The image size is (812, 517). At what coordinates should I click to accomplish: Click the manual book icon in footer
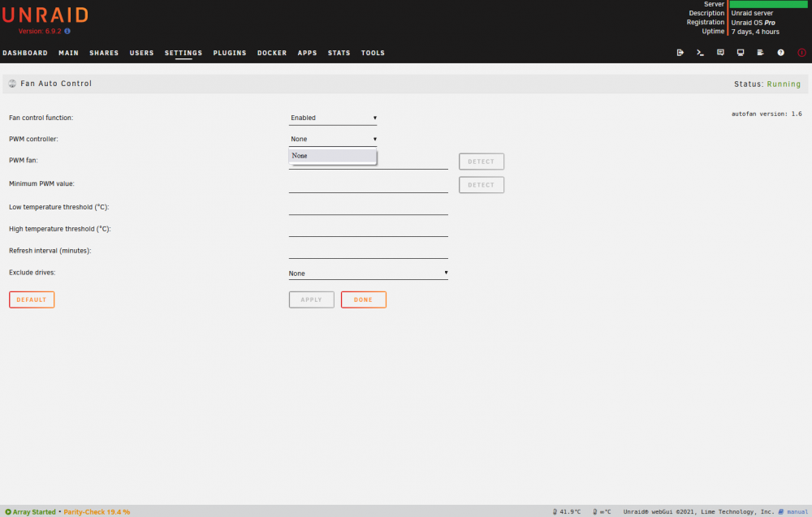click(x=781, y=512)
